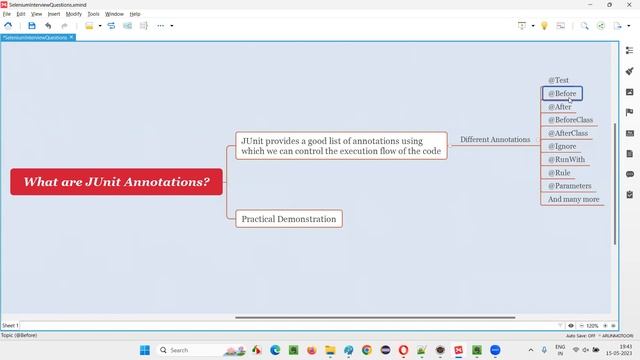Open the Window menu
The image size is (640, 360).
114,14
